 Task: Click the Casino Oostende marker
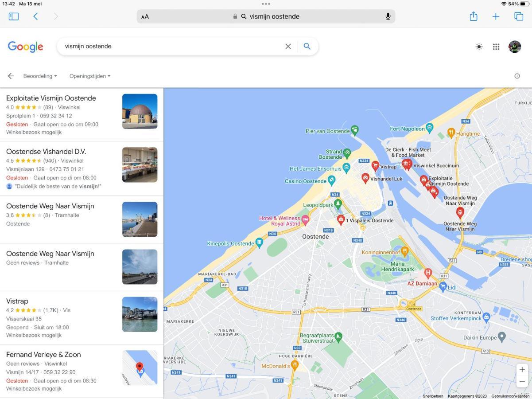331,180
